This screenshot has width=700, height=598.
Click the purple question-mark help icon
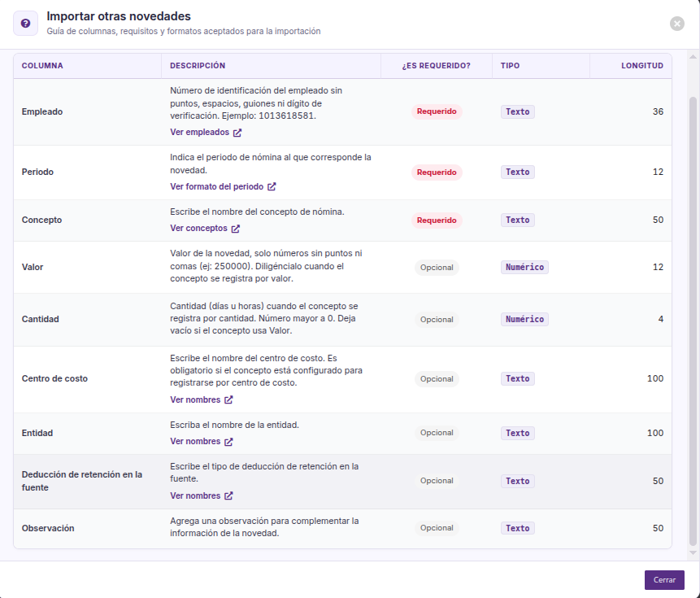point(25,24)
